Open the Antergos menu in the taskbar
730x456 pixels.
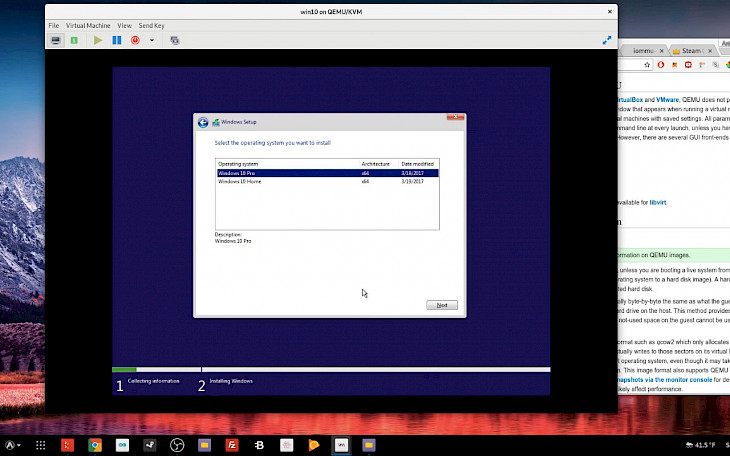pyautogui.click(x=13, y=445)
